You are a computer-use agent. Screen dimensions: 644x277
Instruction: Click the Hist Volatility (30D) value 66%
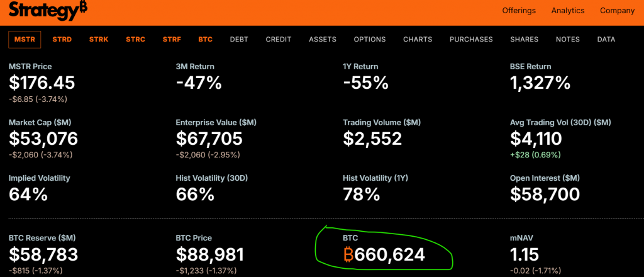coord(195,195)
